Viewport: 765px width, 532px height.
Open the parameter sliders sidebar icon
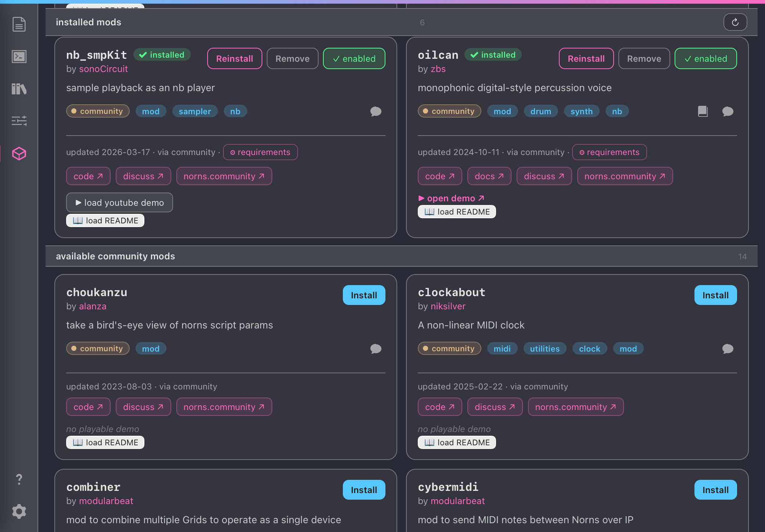[19, 121]
